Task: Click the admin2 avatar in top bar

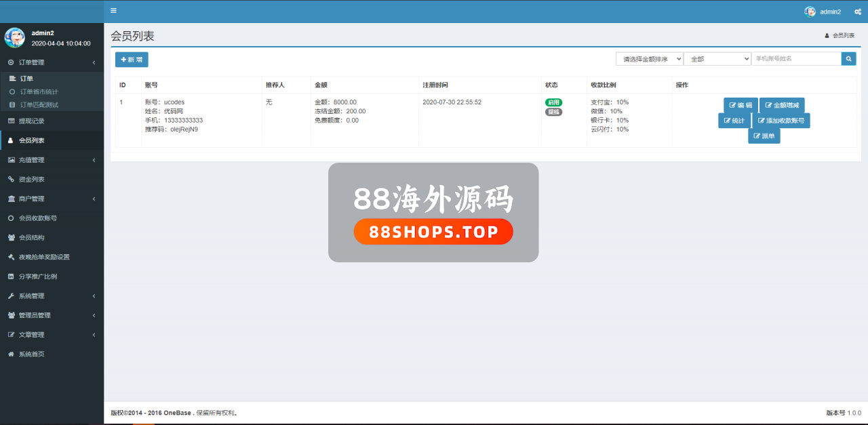Action: 810,12
